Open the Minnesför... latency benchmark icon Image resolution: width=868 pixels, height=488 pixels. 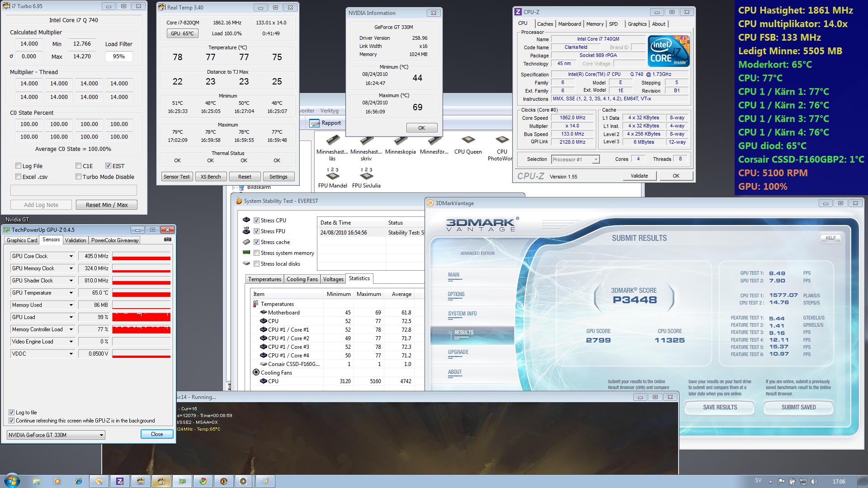[434, 145]
